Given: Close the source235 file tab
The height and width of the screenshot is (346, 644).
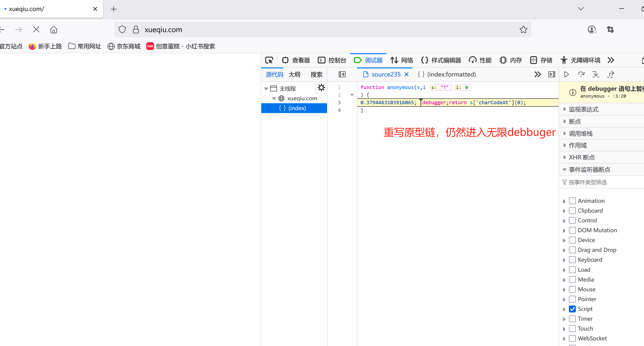Looking at the screenshot, I should (407, 74).
